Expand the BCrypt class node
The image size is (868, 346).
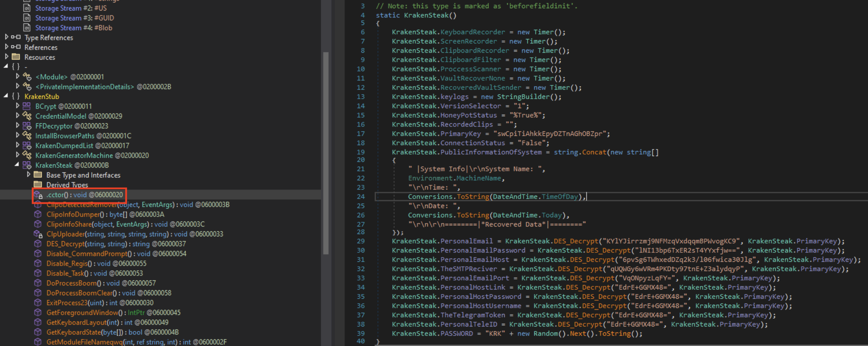[18, 106]
